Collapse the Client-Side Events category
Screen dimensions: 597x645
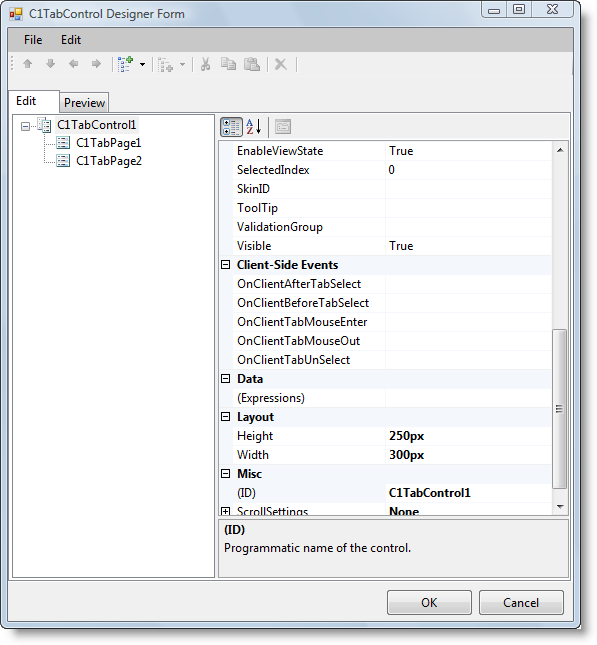225,264
